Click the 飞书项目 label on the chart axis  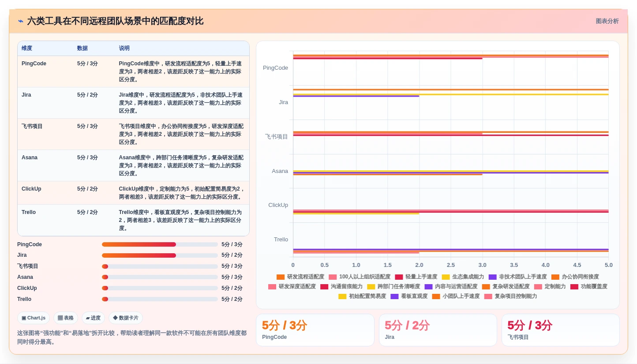(277, 137)
